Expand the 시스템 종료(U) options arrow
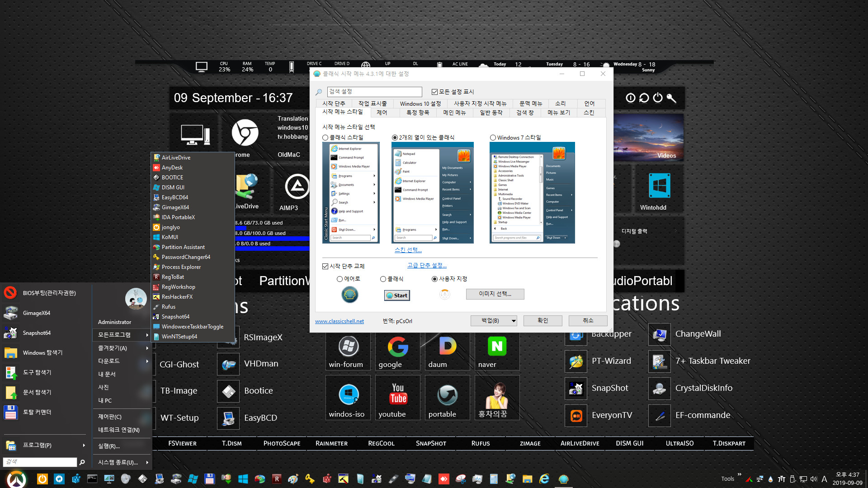Screen dimensions: 868x488 147,462
